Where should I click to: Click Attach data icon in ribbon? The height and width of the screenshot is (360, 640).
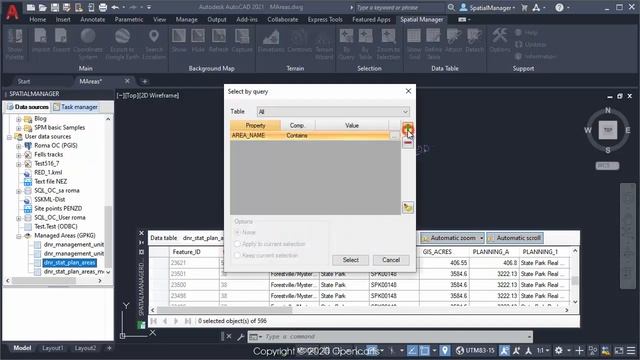[x=453, y=41]
